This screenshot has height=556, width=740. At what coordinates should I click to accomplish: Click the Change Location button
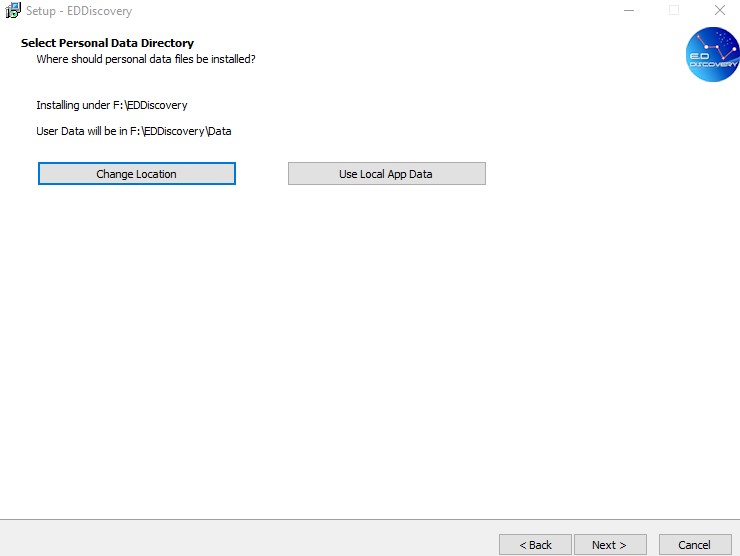(x=136, y=174)
